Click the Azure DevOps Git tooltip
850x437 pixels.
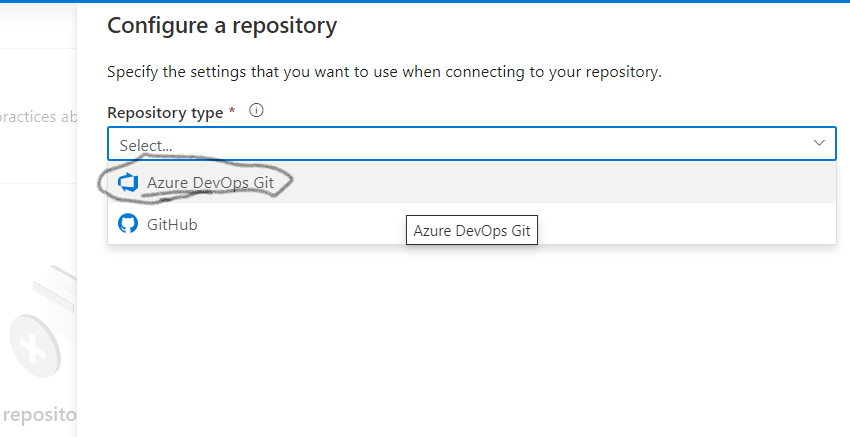(x=472, y=232)
